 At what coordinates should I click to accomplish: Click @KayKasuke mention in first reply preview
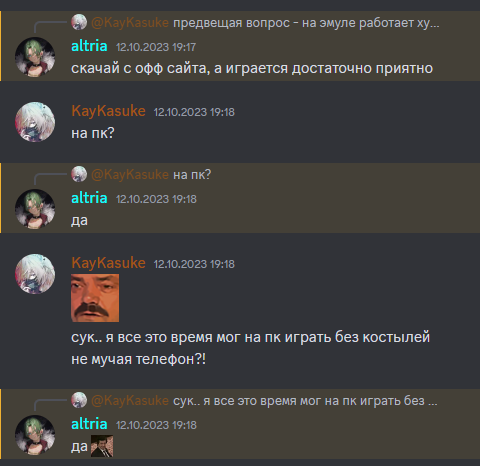click(x=130, y=23)
